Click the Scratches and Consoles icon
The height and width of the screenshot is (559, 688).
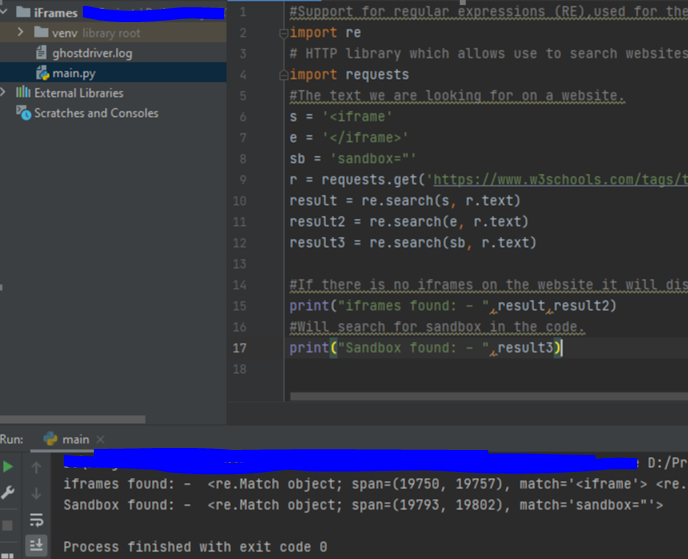(x=23, y=113)
